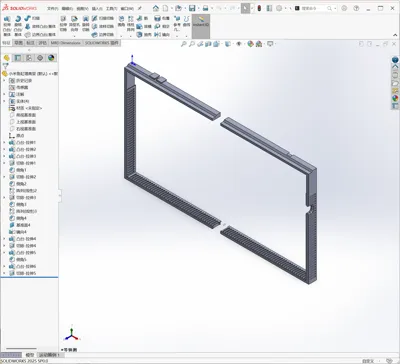Toggle the FeatureManager filter funnel
The image size is (400, 364).
click(x=5, y=66)
